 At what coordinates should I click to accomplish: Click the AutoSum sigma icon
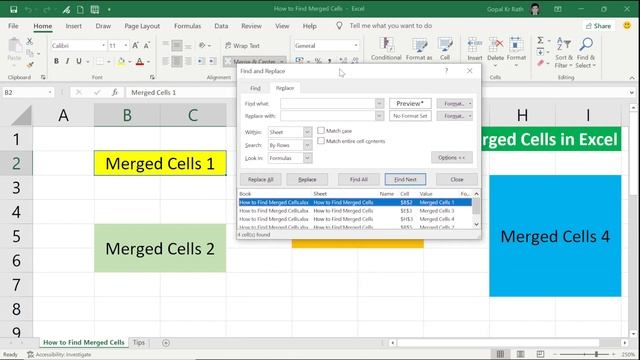pyautogui.click(x=540, y=40)
